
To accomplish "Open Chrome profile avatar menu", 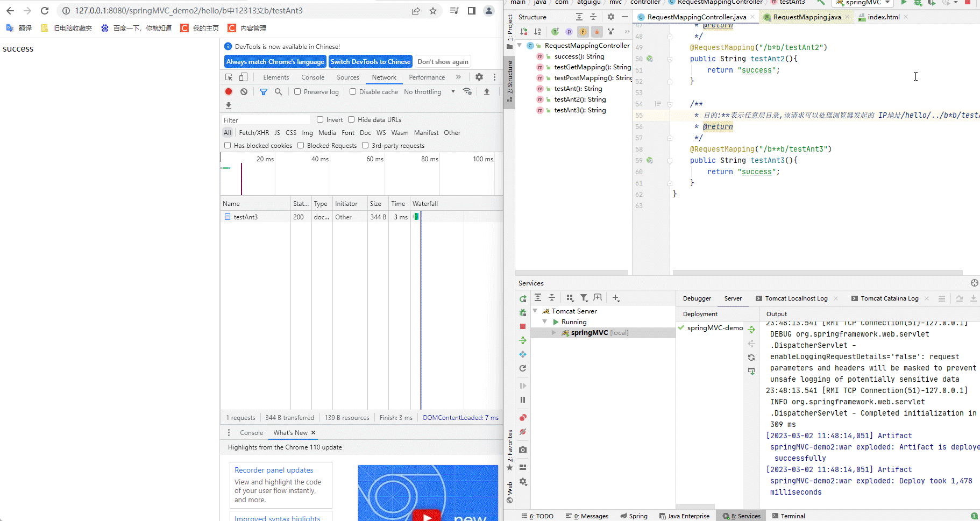I will tap(489, 11).
